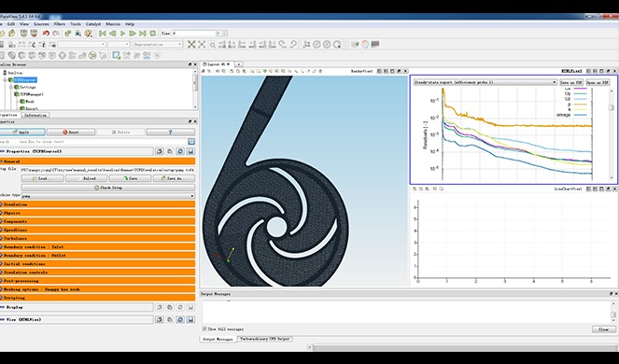Open the View menu
619x364 pixels.
pyautogui.click(x=24, y=24)
